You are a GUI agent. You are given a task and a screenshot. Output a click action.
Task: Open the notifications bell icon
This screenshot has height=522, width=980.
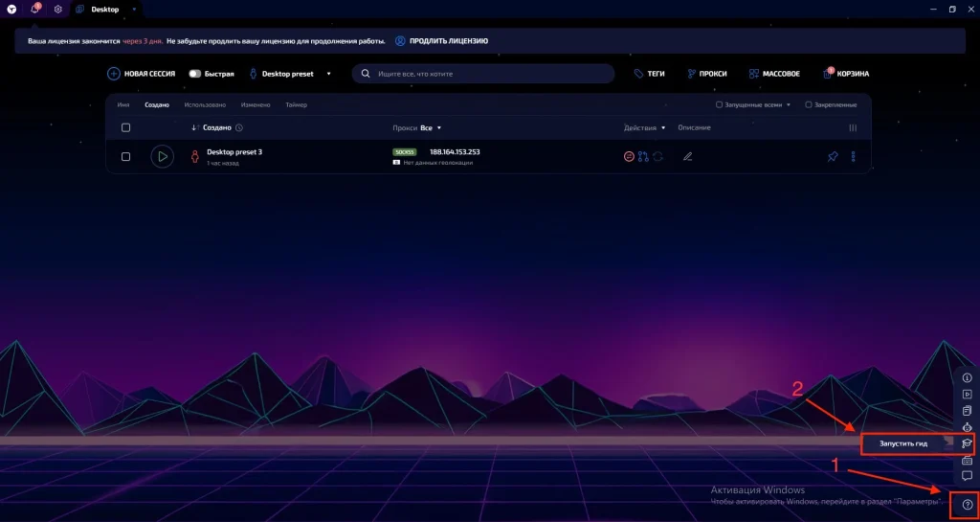click(x=35, y=10)
